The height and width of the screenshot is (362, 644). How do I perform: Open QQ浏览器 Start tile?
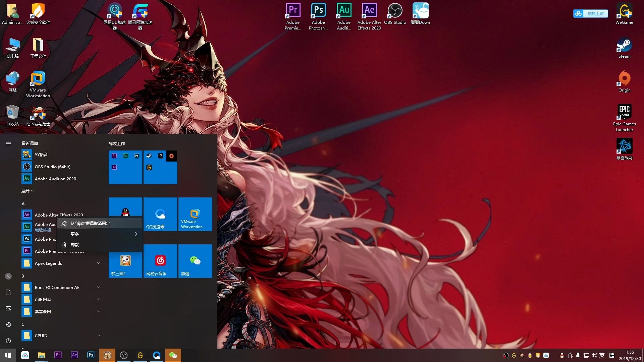pos(160,214)
